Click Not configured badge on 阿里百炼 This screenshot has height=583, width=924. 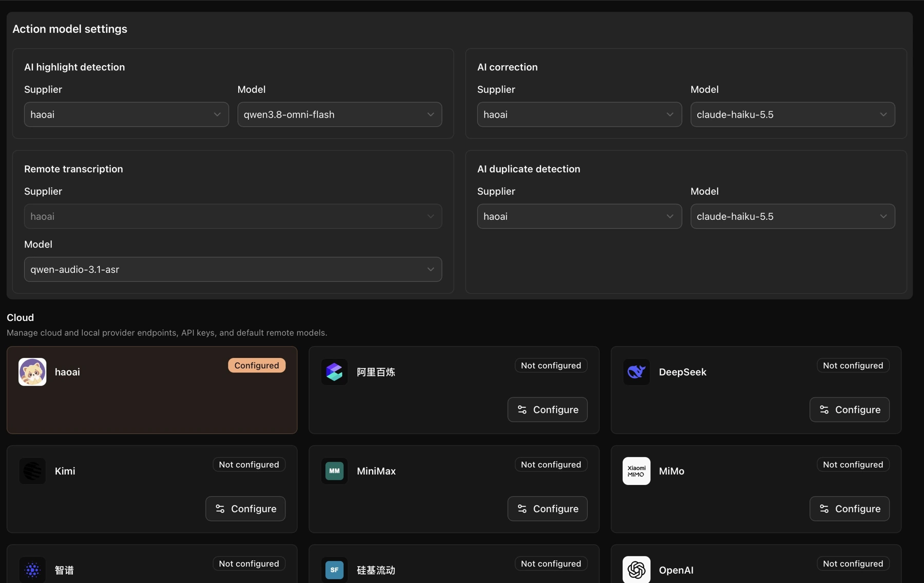point(551,365)
